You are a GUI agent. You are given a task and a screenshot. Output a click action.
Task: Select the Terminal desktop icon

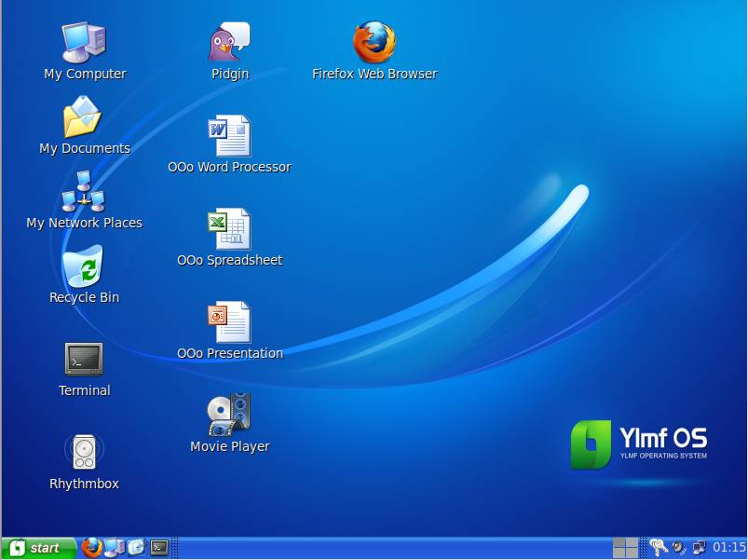click(84, 360)
